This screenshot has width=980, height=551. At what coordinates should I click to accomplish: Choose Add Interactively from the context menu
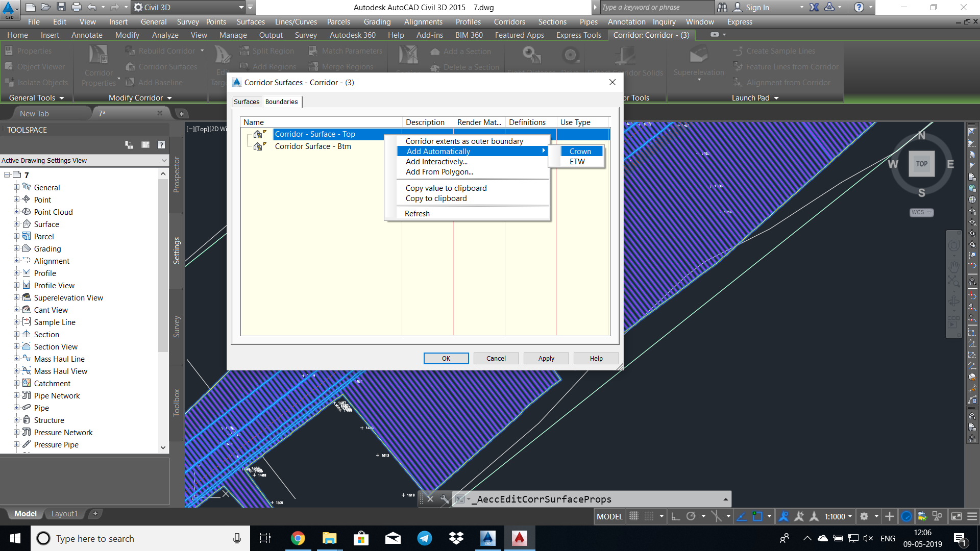pos(436,162)
